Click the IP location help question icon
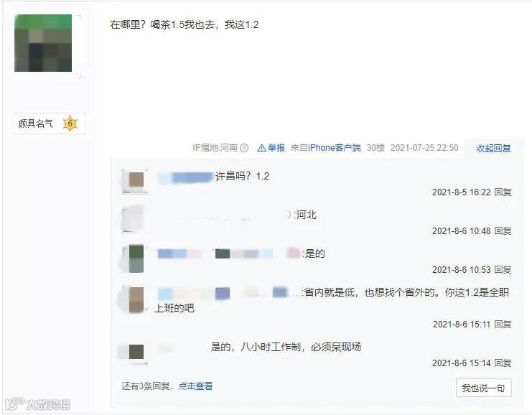Screen dimensions: 532x415 pyautogui.click(x=244, y=148)
